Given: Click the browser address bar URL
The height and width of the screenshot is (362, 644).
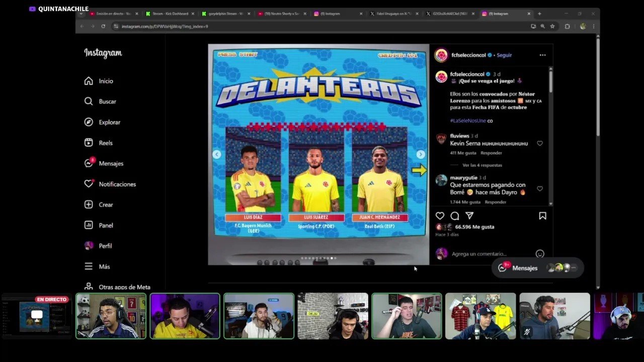Looking at the screenshot, I should [165, 26].
